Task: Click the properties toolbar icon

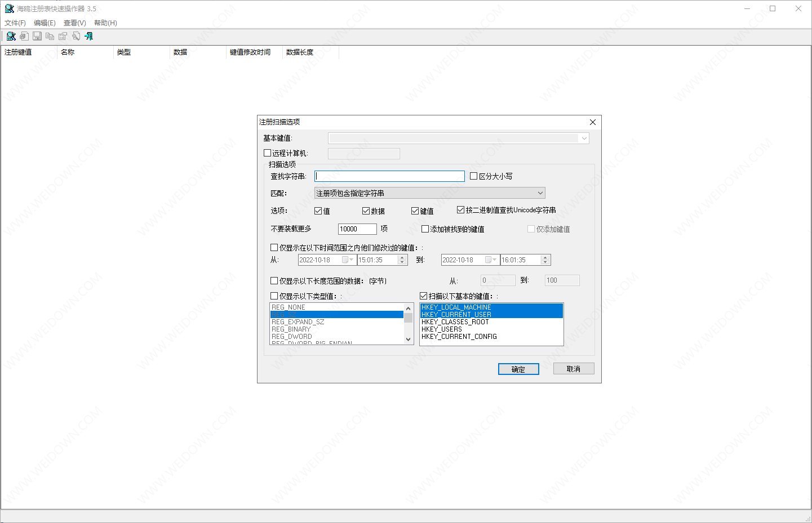Action: point(63,36)
